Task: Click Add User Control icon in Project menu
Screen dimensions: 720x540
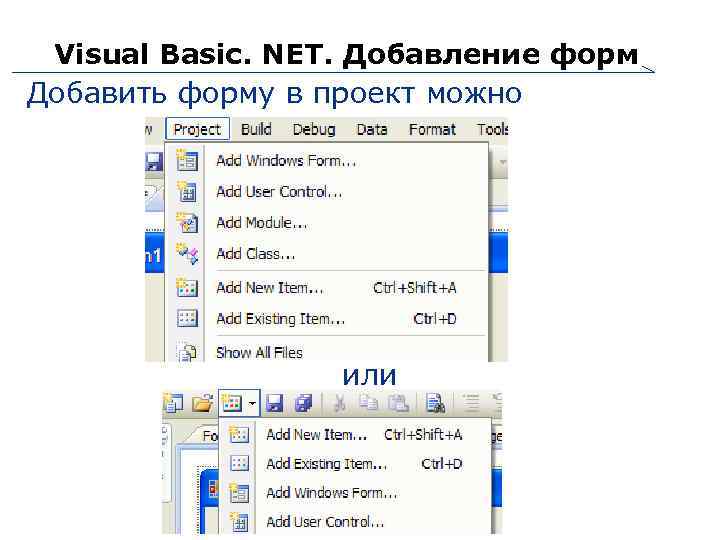Action: pos(187,192)
